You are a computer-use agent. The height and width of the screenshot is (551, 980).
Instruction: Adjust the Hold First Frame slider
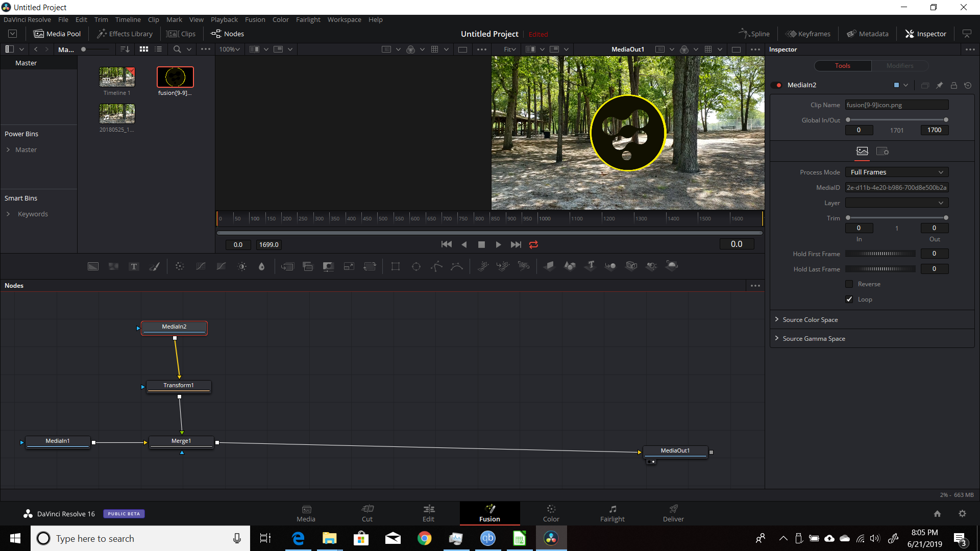pyautogui.click(x=880, y=254)
